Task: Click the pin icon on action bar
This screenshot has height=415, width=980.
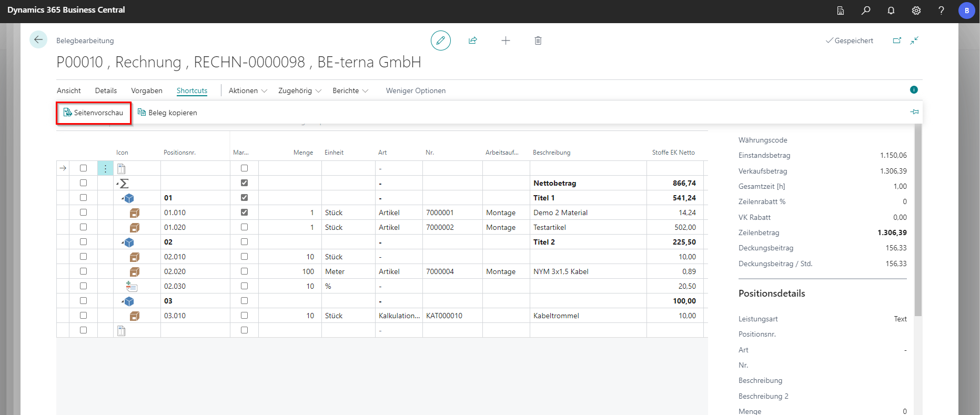Action: tap(914, 112)
